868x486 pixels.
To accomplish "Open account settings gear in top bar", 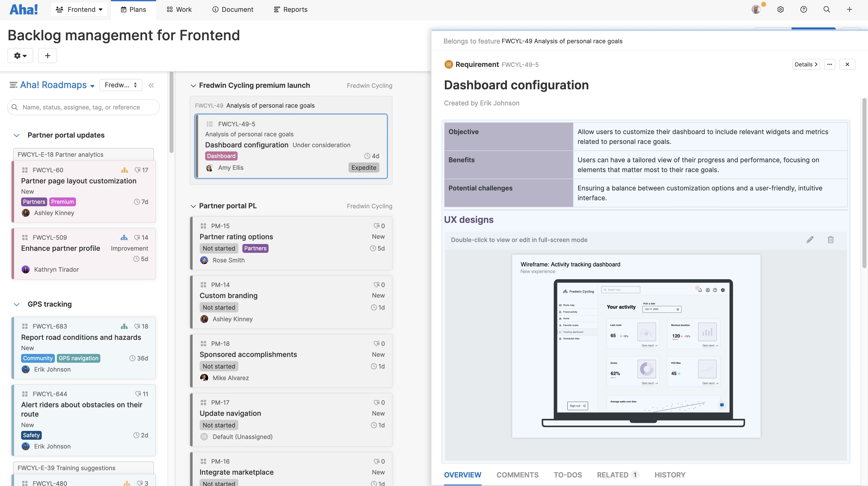I will click(x=781, y=9).
